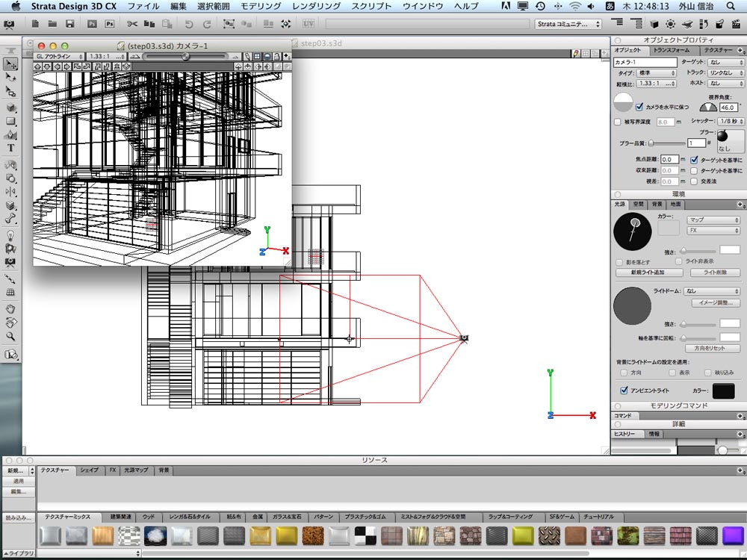
Task: Select the Camera object tool in palette
Action: coord(10,262)
